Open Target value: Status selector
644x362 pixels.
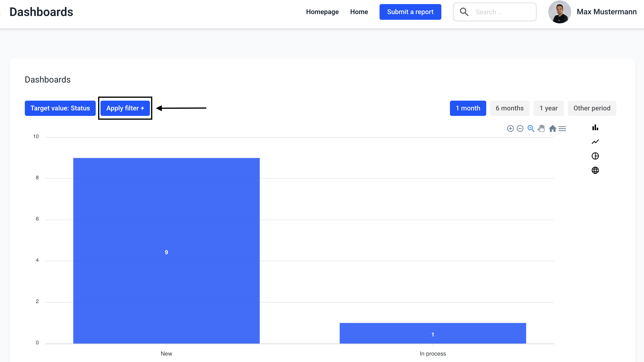tap(60, 108)
